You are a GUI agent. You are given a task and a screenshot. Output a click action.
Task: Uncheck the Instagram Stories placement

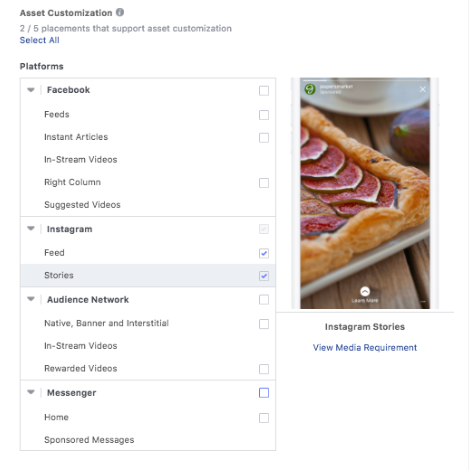(264, 276)
